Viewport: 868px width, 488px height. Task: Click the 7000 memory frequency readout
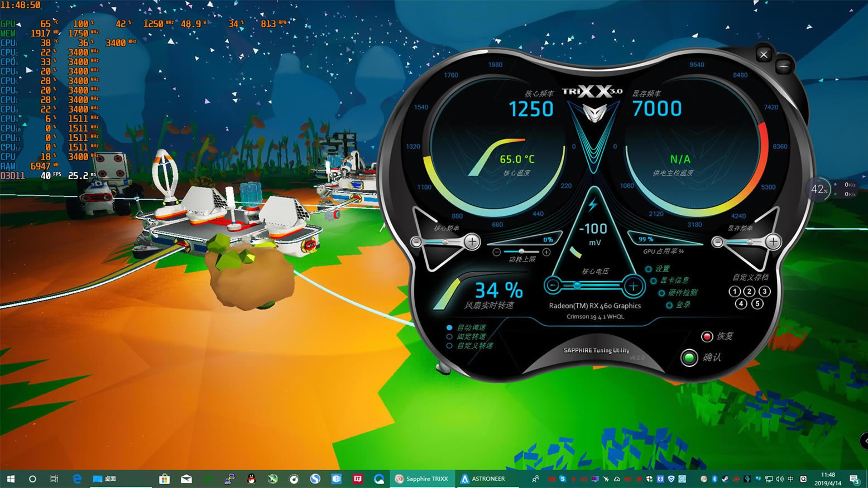[x=656, y=108]
